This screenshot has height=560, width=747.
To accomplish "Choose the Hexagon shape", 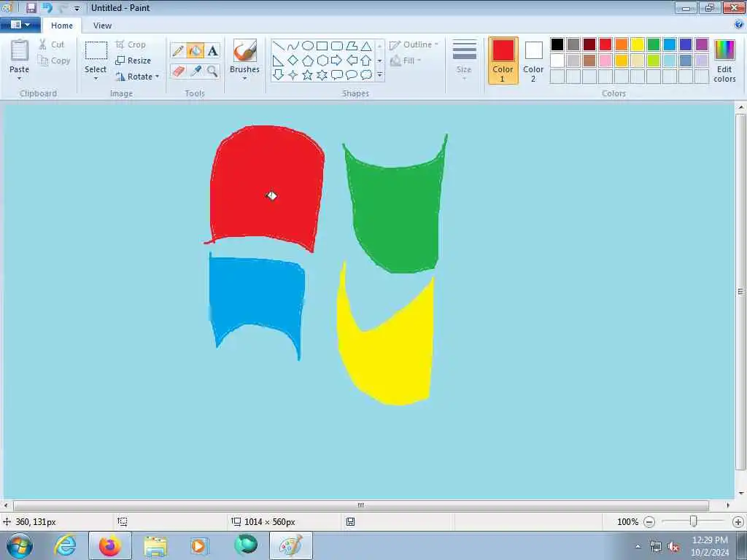I will pos(322,61).
